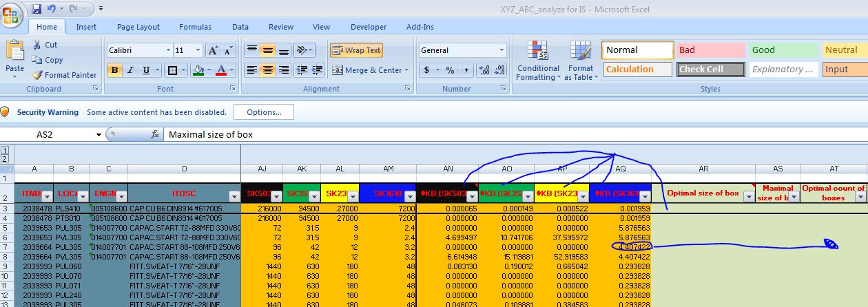
Task: Open filter dropdown on Optimal size of box
Action: pos(748,197)
